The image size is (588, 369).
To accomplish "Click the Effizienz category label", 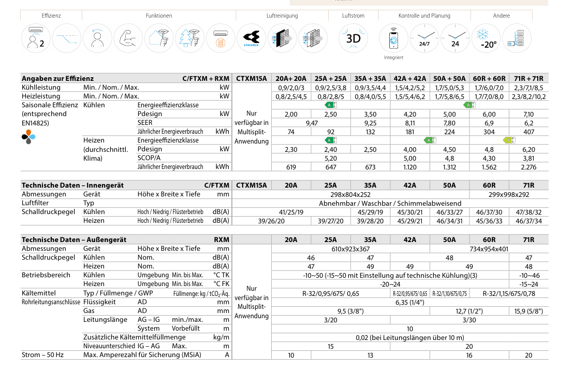I will 51,16.
